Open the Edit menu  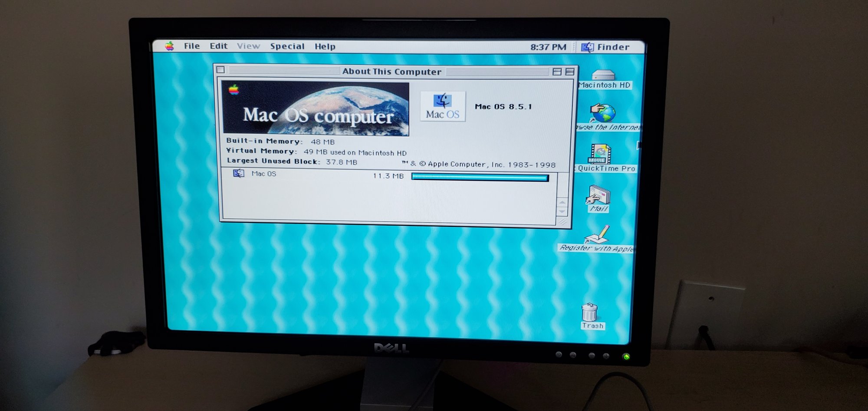click(218, 46)
